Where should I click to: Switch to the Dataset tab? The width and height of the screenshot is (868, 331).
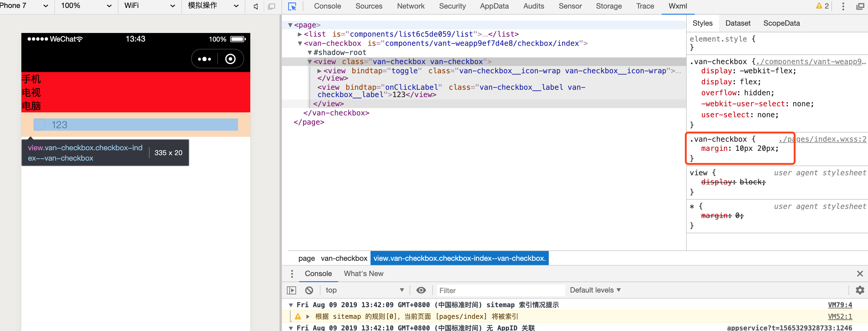738,23
